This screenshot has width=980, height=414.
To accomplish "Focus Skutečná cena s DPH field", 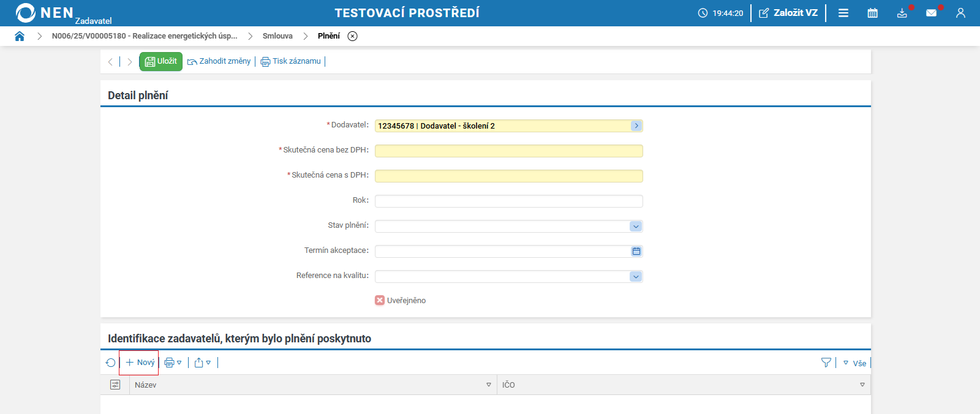I will [509, 176].
